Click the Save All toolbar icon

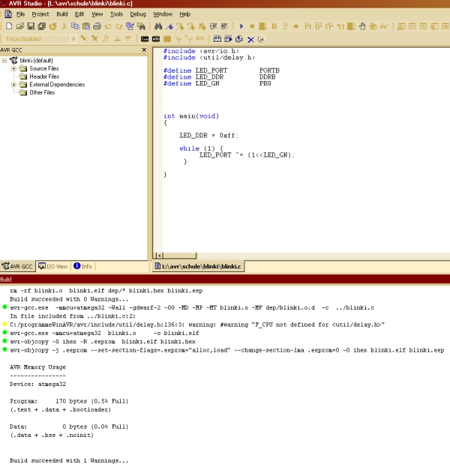pyautogui.click(x=42, y=26)
